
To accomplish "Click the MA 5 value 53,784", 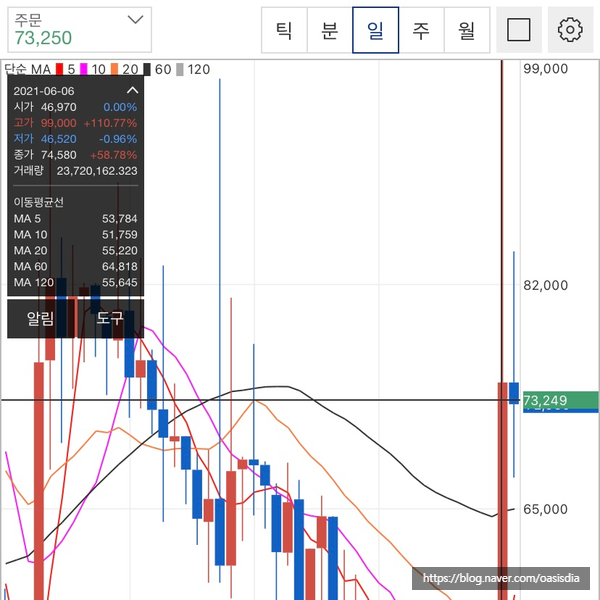I will tap(119, 218).
